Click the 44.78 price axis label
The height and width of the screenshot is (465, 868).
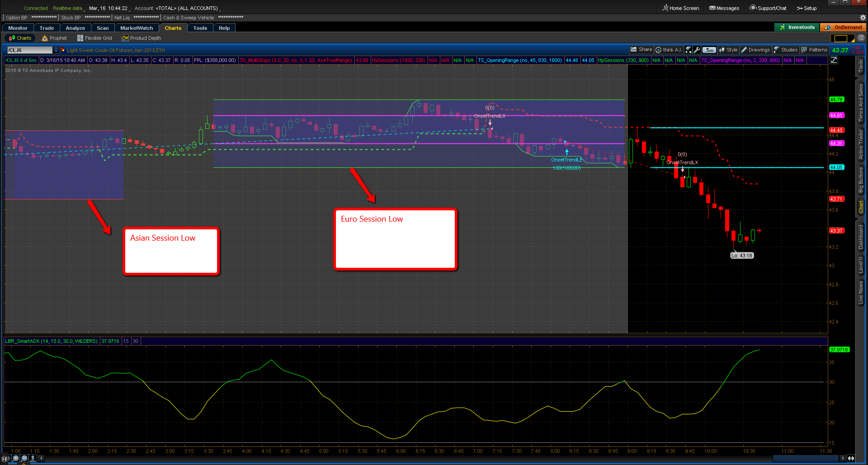[x=836, y=100]
